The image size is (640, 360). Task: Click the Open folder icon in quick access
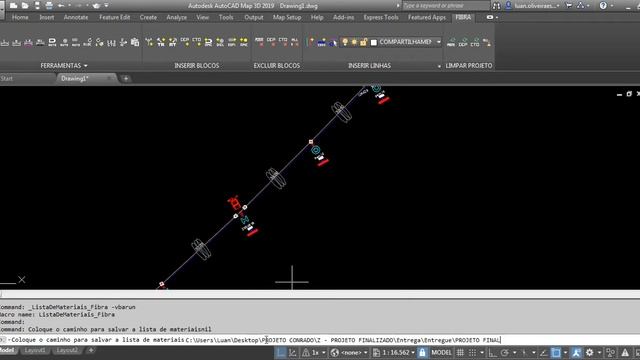(x=25, y=6)
